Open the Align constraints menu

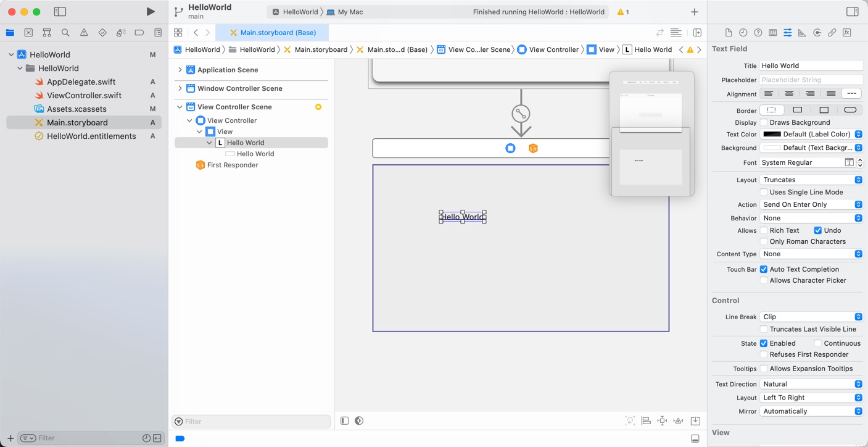[646, 420]
